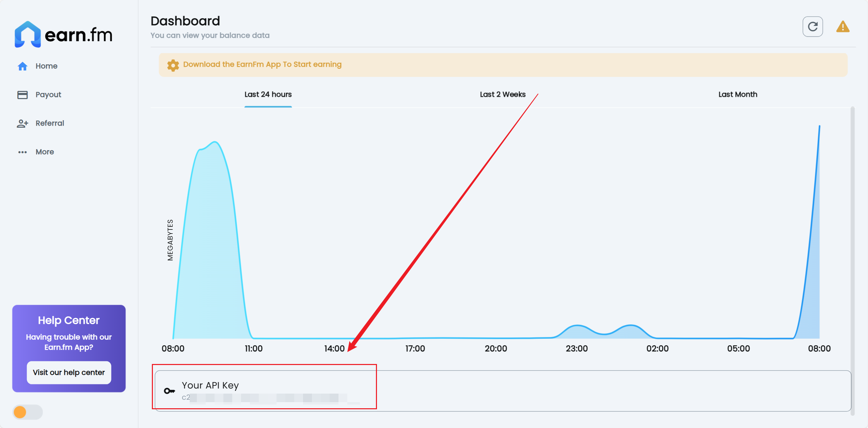Refresh the dashboard data
The image size is (868, 428).
tap(812, 27)
